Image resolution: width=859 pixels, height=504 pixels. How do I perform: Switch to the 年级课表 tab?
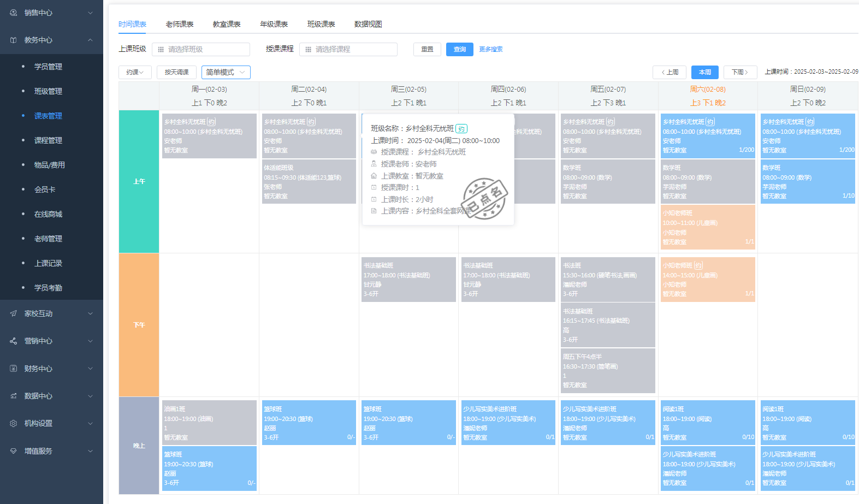(274, 24)
